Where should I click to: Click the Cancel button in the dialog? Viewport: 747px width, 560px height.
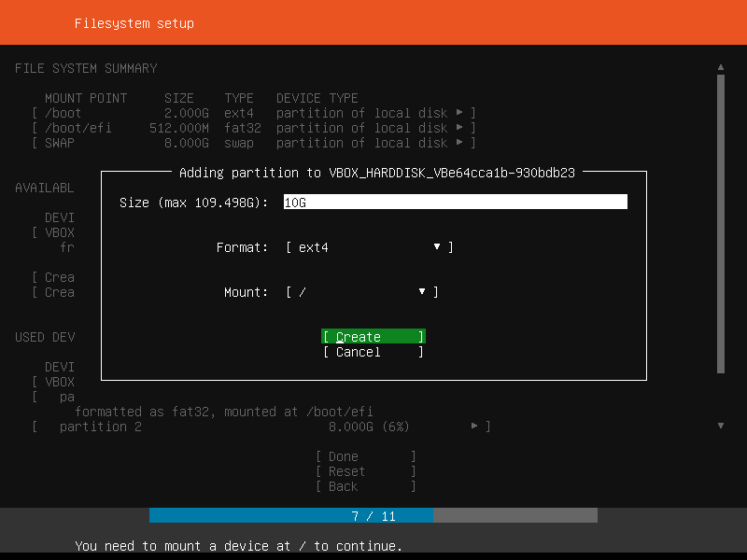point(373,352)
